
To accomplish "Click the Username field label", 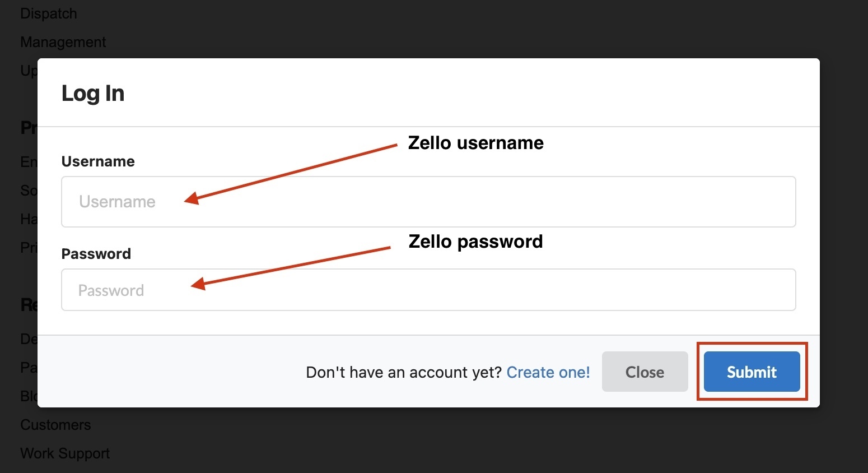I will coord(98,161).
